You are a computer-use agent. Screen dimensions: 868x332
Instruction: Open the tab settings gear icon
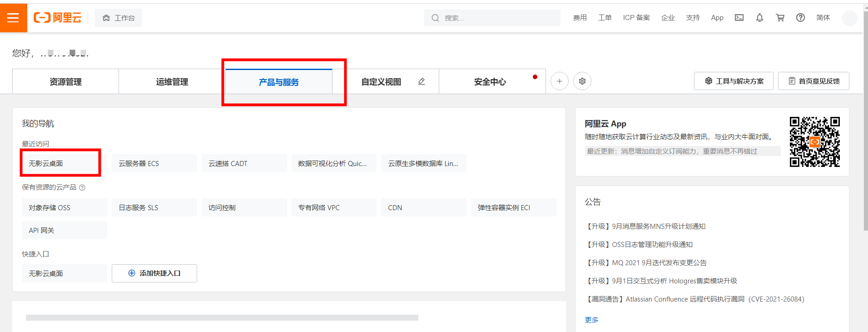(x=582, y=81)
